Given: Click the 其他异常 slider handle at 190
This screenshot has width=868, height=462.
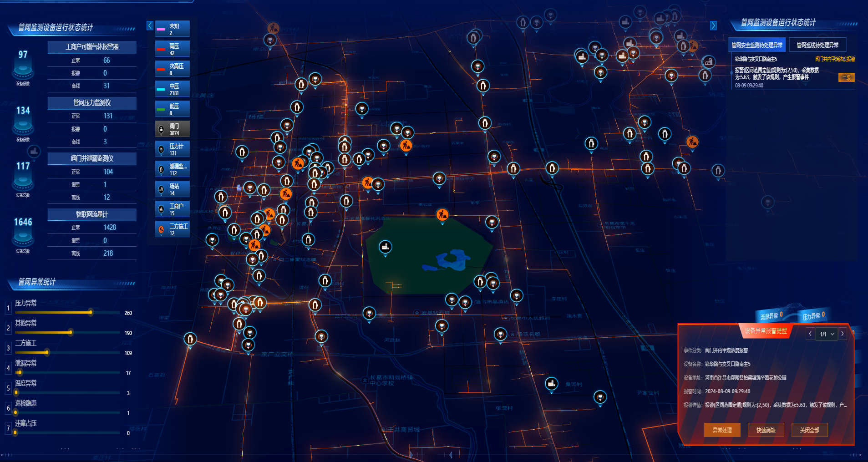Looking at the screenshot, I should click(70, 332).
